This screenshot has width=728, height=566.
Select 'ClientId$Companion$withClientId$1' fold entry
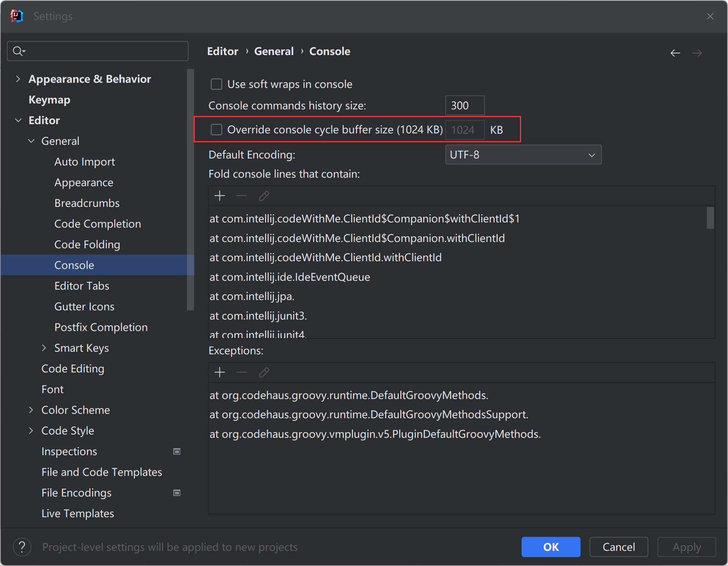[x=365, y=219]
